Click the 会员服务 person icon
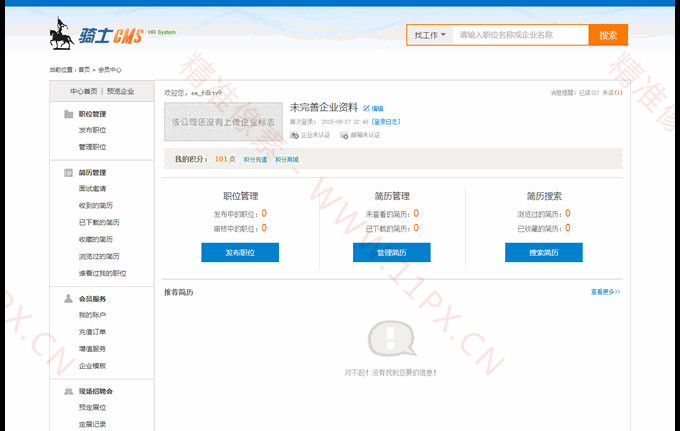 (68, 298)
